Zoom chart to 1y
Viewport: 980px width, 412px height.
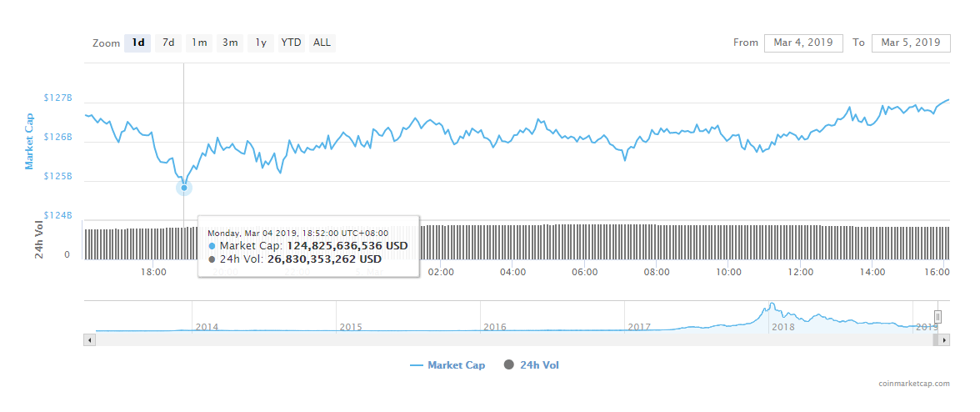click(261, 43)
